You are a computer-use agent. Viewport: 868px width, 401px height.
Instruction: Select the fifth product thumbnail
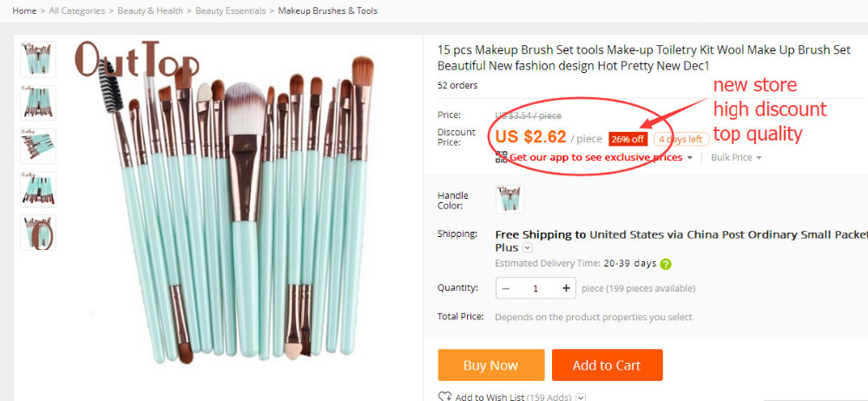point(38,233)
